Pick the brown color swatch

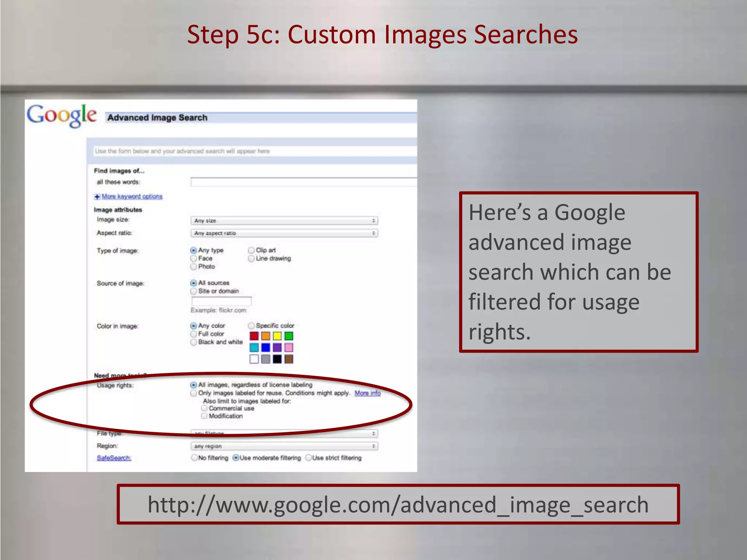point(289,359)
